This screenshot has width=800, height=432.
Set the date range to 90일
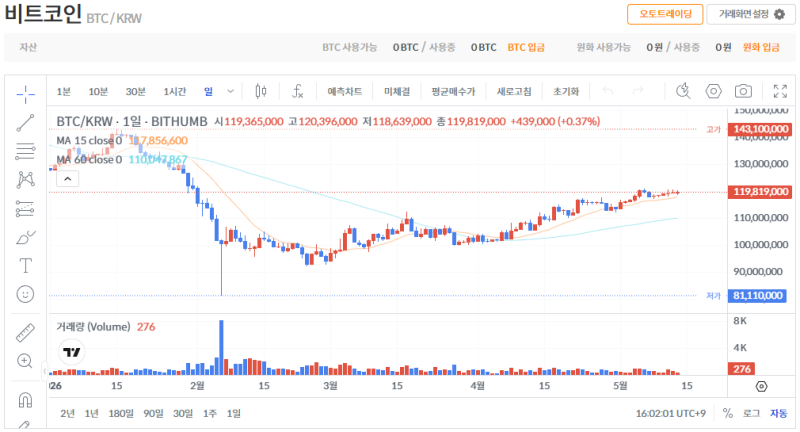(x=153, y=413)
